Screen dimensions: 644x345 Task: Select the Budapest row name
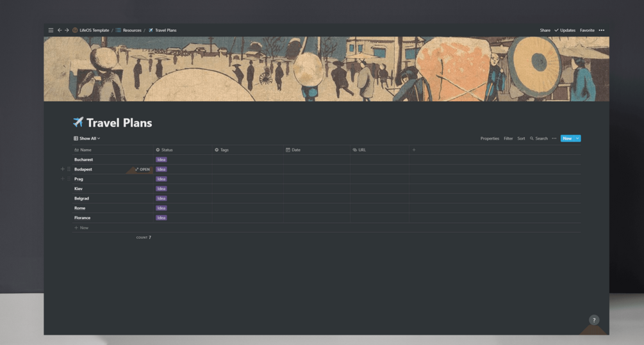83,170
